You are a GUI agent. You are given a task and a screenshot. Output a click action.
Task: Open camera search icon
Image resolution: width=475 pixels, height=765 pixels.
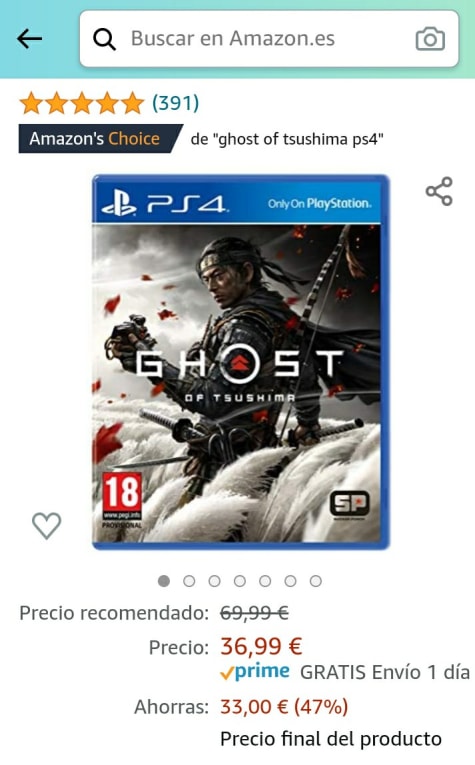[x=430, y=39]
